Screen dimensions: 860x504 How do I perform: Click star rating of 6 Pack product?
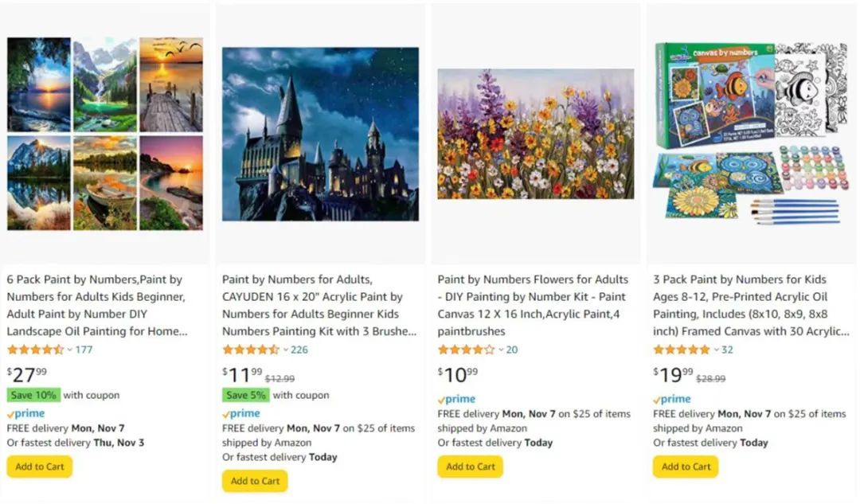[x=35, y=350]
